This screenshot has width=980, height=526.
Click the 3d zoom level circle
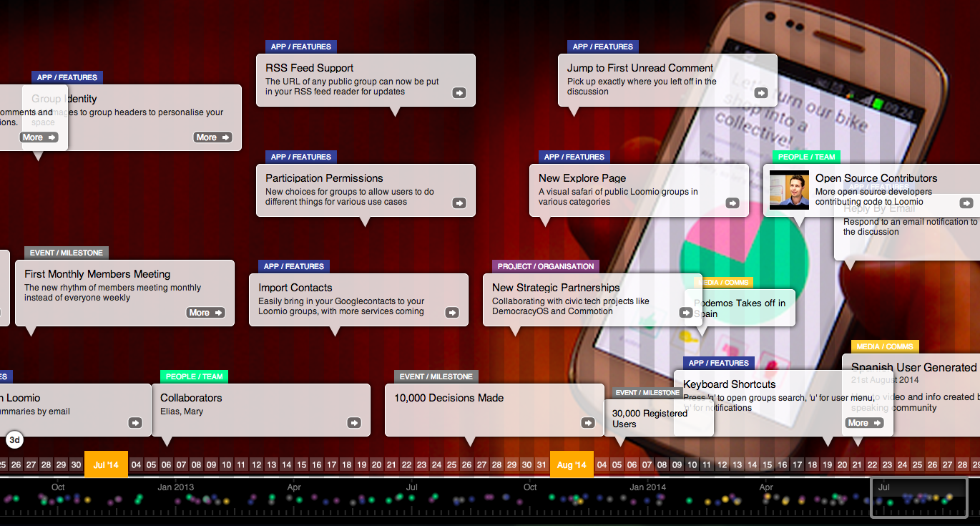click(x=14, y=439)
